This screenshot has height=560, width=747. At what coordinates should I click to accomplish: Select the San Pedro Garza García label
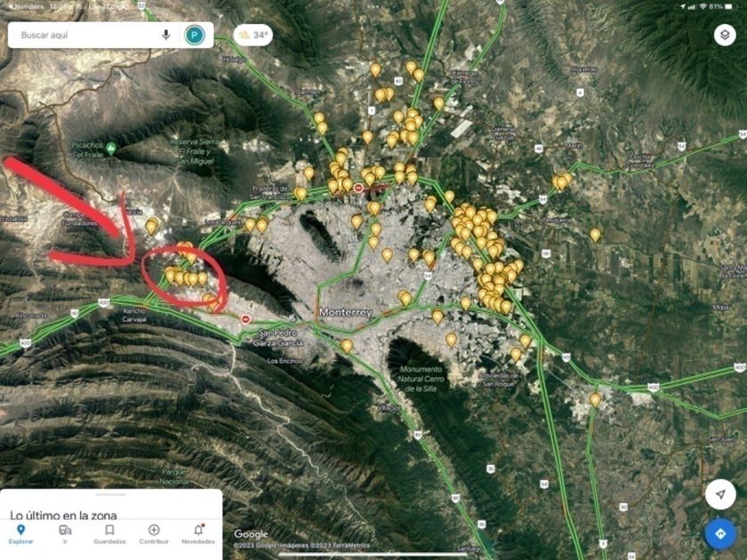click(277, 338)
